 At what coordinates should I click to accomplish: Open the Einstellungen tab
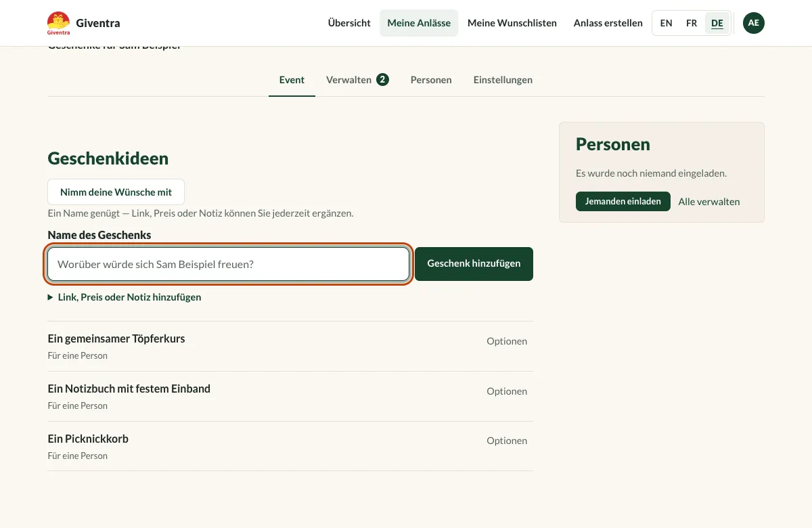tap(503, 80)
